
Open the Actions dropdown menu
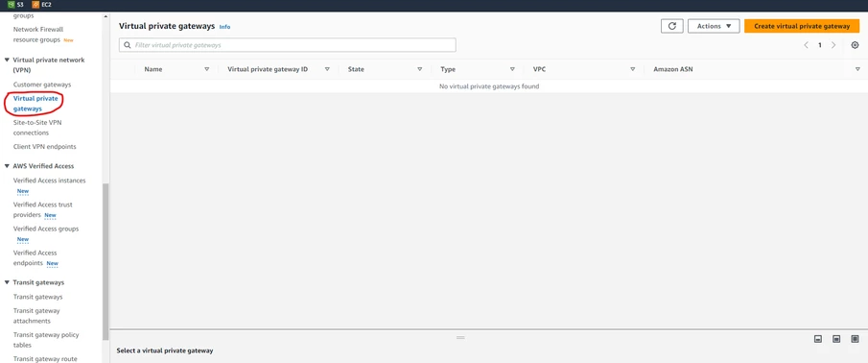pyautogui.click(x=714, y=26)
